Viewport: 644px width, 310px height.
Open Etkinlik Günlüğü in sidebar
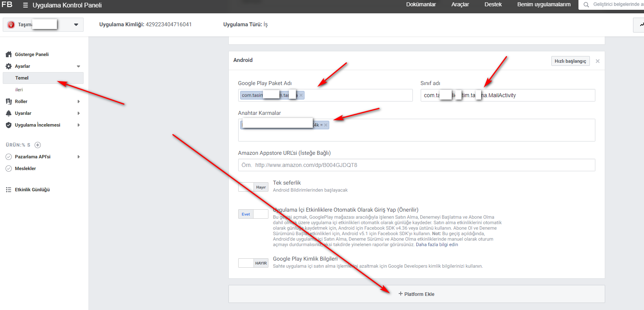32,190
